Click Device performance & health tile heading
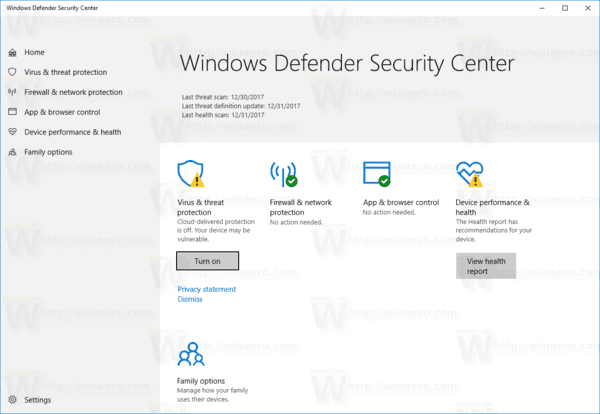This screenshot has height=414, width=600. tap(492, 207)
